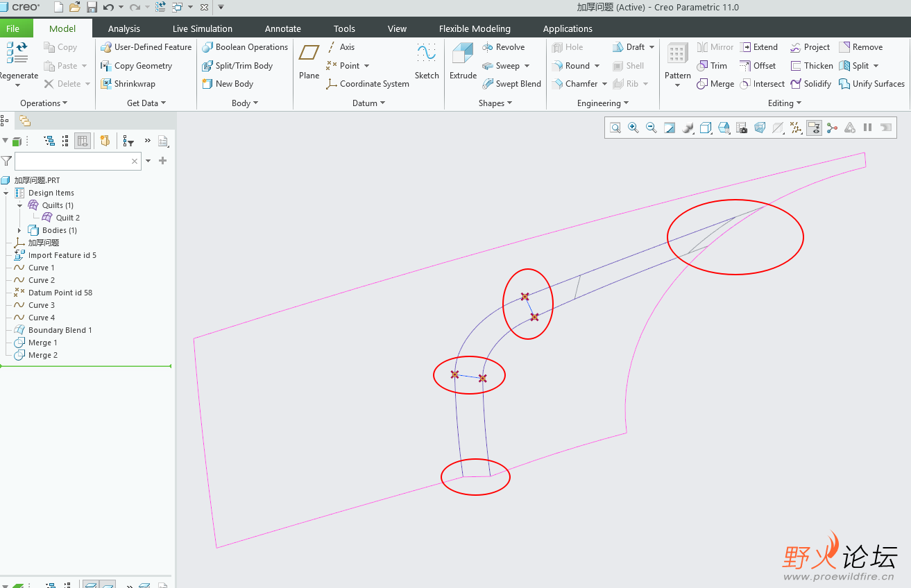The width and height of the screenshot is (911, 588).
Task: Open Customize Quick Access Toolbar arrow
Action: point(221,7)
